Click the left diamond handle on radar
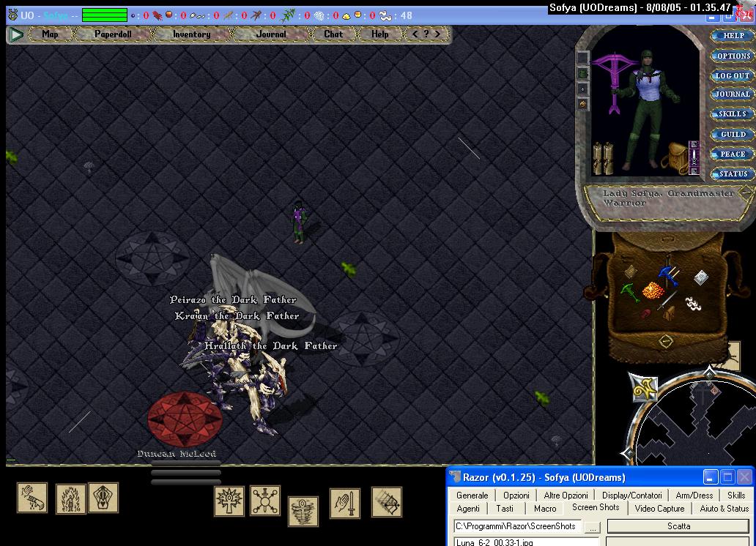 tap(627, 453)
